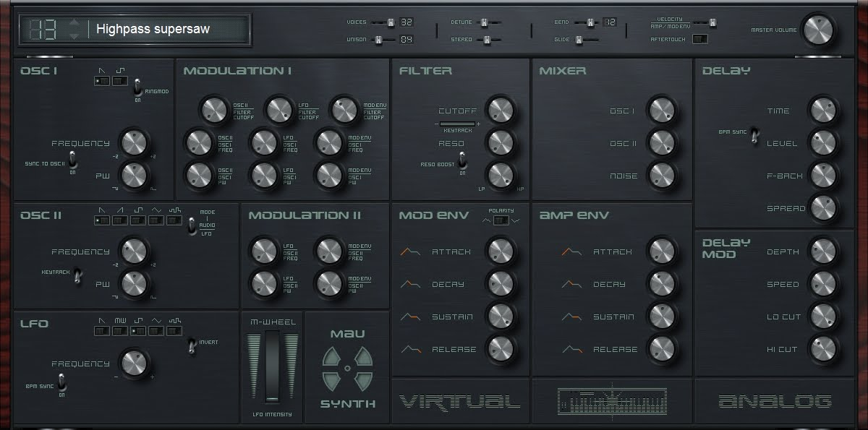Select the LFO sawtooth waveform button
Viewport: 868px width, 430px height.
[x=102, y=330]
